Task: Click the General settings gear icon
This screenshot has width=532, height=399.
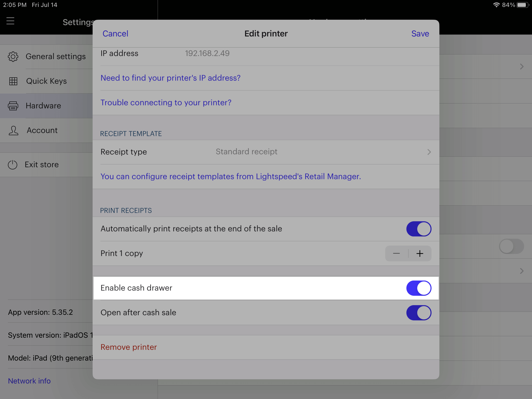Action: (13, 57)
